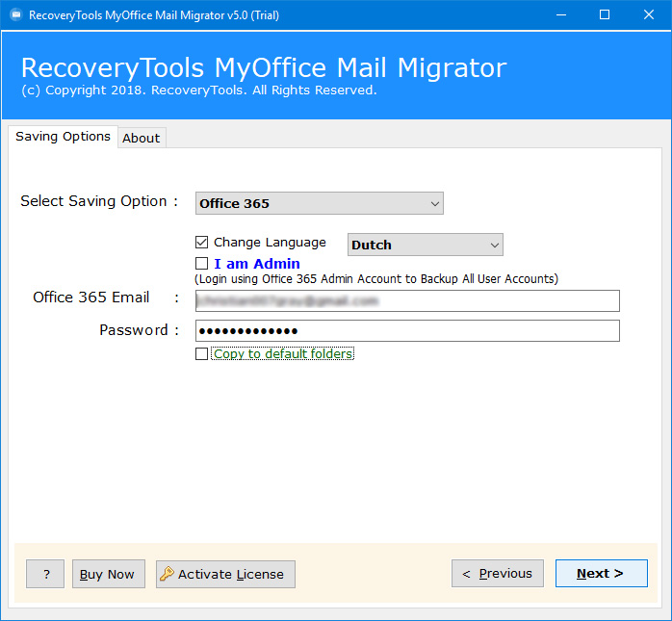Click the app icon in title bar

tap(15, 15)
